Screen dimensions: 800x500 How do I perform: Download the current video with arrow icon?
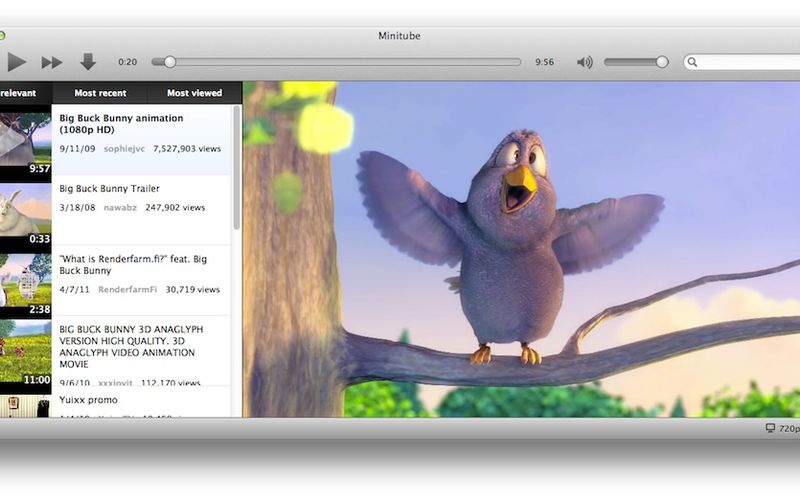pyautogui.click(x=88, y=62)
